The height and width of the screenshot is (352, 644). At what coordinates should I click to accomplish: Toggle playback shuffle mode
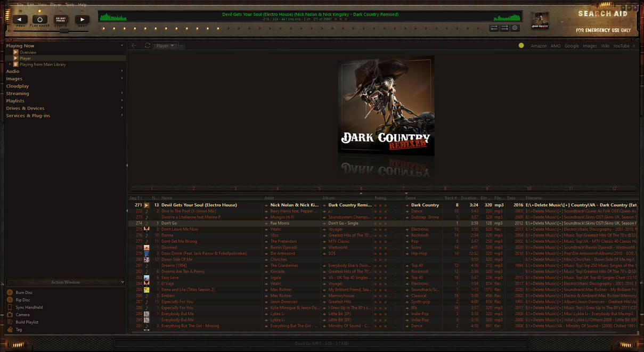tap(494, 28)
